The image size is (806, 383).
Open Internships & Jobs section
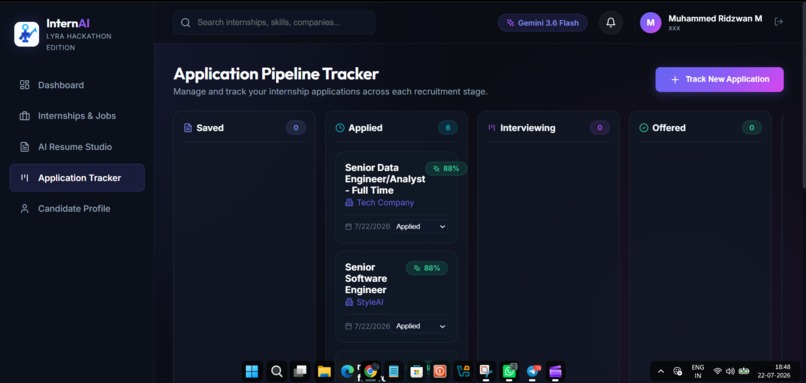[x=77, y=116]
